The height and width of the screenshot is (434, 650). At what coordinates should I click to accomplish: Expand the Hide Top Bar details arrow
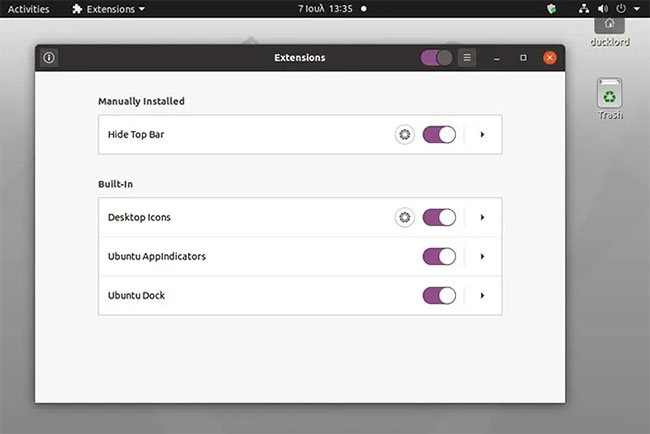pos(482,134)
